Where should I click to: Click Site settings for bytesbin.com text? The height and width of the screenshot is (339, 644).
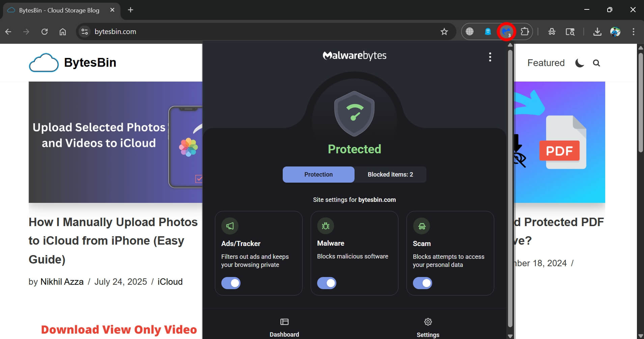(354, 200)
